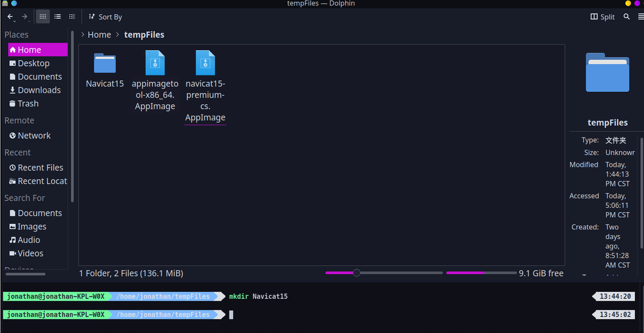Click Home in the breadcrumb path
644x333 pixels.
(99, 35)
